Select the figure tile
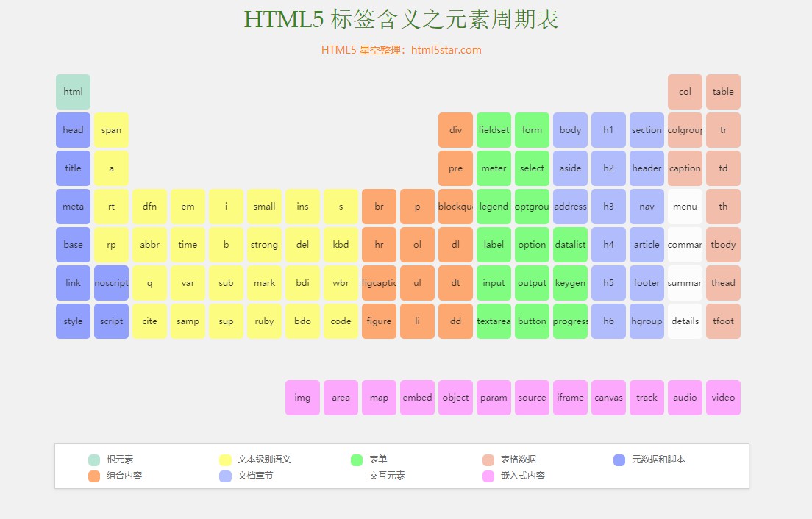 click(379, 321)
